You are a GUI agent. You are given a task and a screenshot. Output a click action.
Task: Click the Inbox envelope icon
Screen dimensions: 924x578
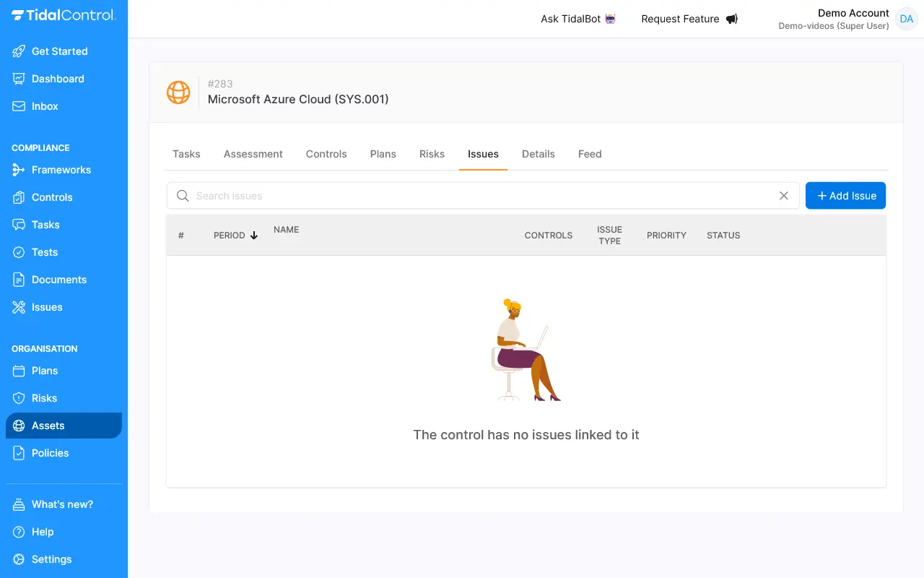(19, 106)
